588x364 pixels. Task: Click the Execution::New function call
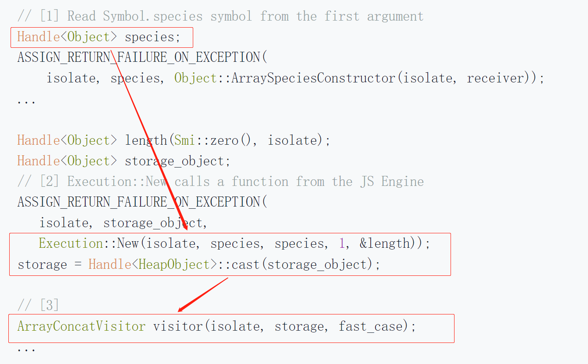pos(89,243)
